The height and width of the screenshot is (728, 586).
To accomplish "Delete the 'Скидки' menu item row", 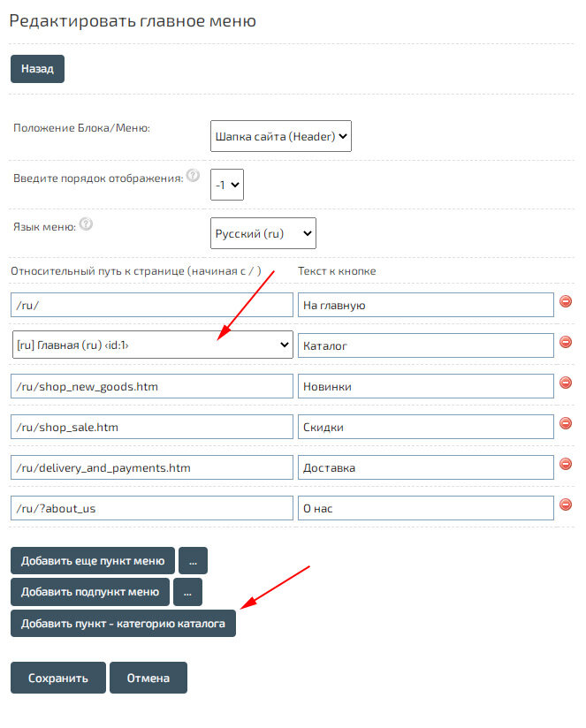I will 566,423.
